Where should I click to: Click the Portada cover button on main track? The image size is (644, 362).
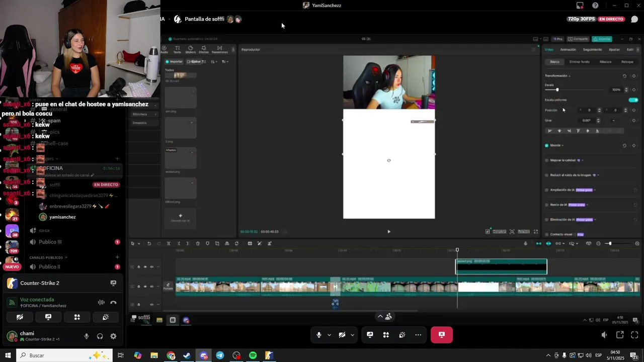pos(168,287)
